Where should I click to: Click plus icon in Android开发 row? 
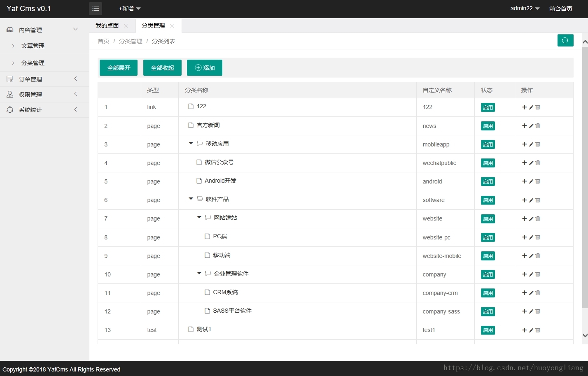524,181
